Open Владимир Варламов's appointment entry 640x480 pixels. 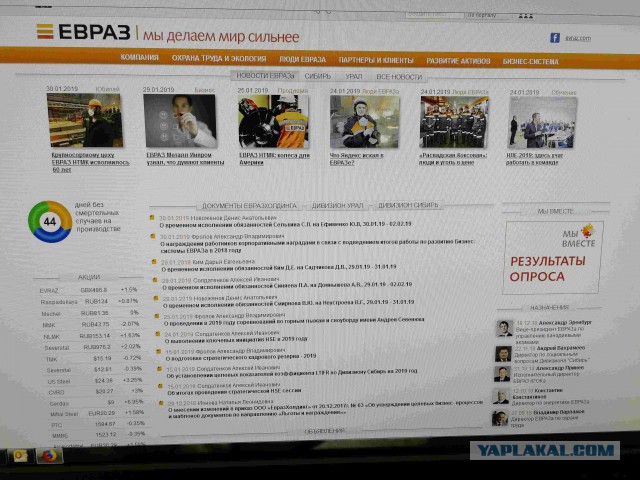click(x=548, y=418)
